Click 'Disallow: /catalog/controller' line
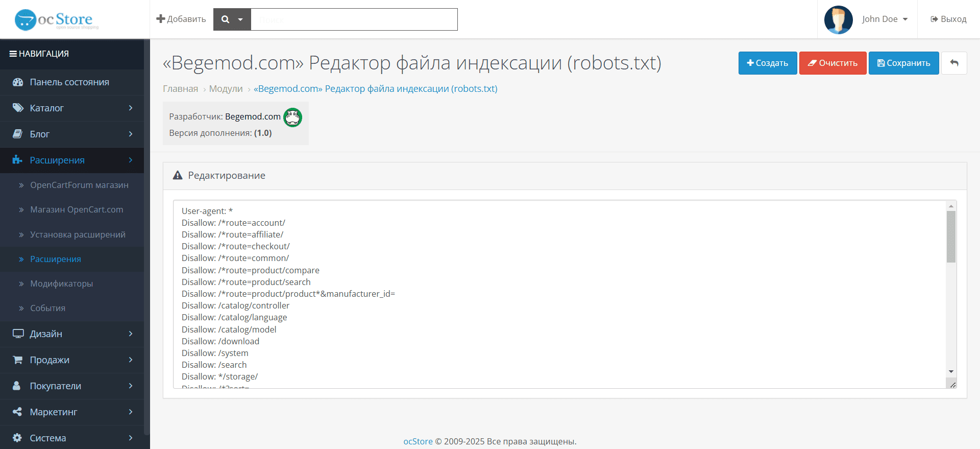Image resolution: width=980 pixels, height=449 pixels. tap(235, 305)
